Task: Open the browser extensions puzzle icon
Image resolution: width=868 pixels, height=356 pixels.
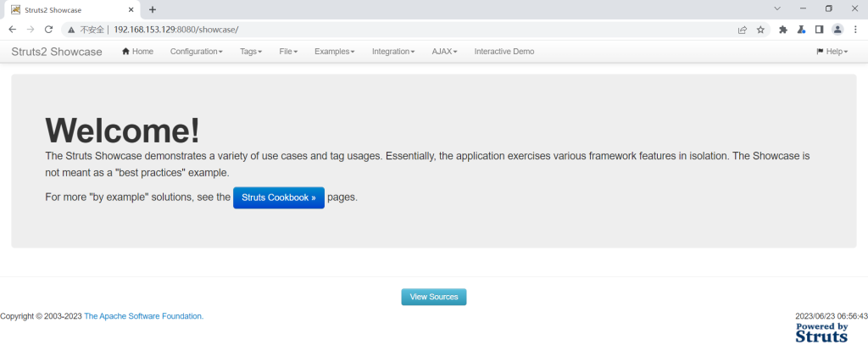Action: (x=782, y=30)
